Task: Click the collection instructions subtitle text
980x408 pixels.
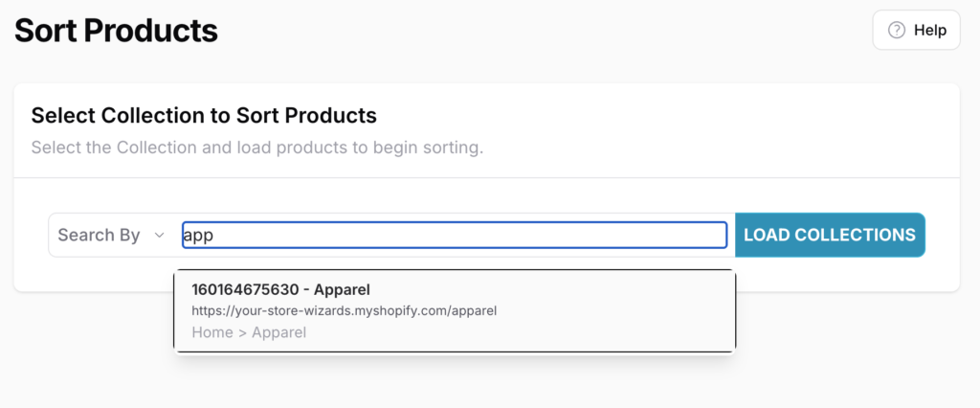Action: (256, 148)
